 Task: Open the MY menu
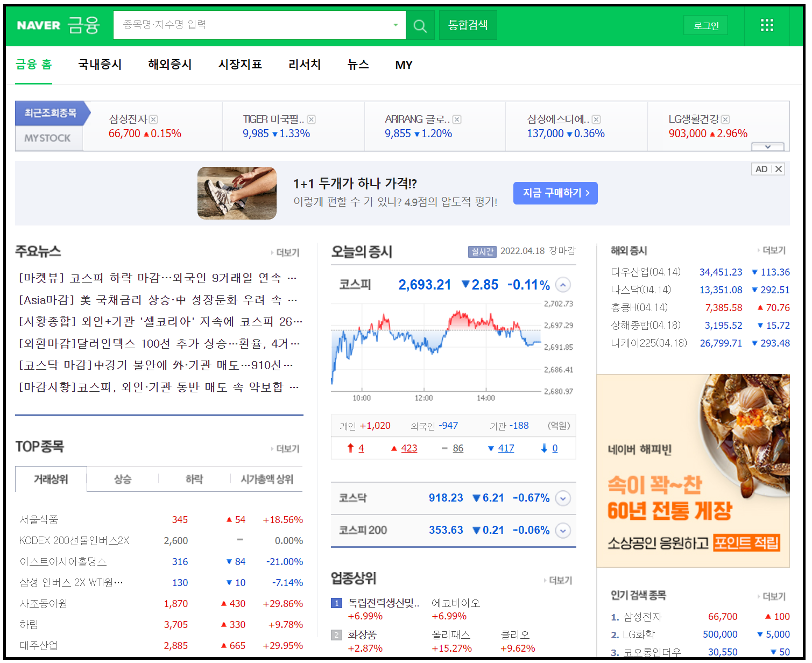point(404,65)
